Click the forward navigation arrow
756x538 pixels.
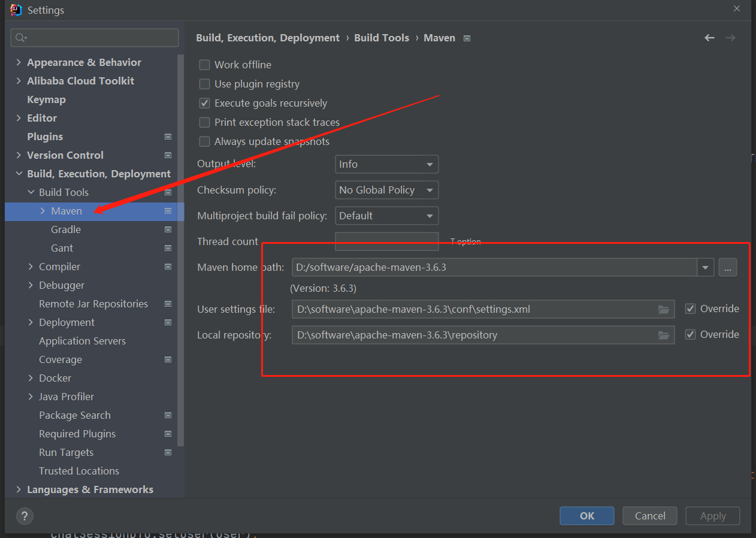point(730,37)
